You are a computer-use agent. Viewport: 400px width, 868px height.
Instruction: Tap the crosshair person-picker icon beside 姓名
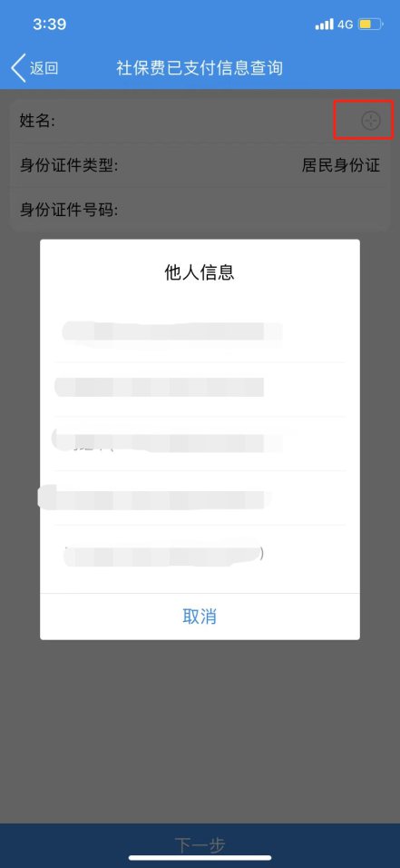pyautogui.click(x=371, y=120)
